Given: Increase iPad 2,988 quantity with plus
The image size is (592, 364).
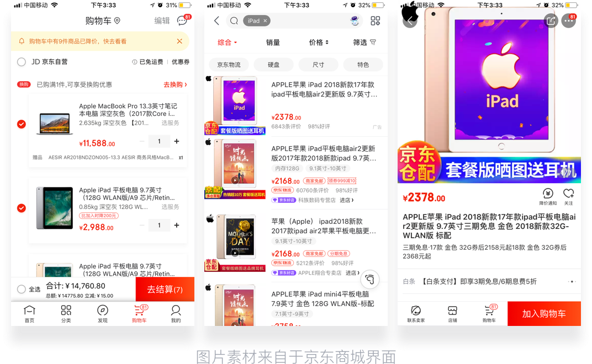Looking at the screenshot, I should [177, 225].
